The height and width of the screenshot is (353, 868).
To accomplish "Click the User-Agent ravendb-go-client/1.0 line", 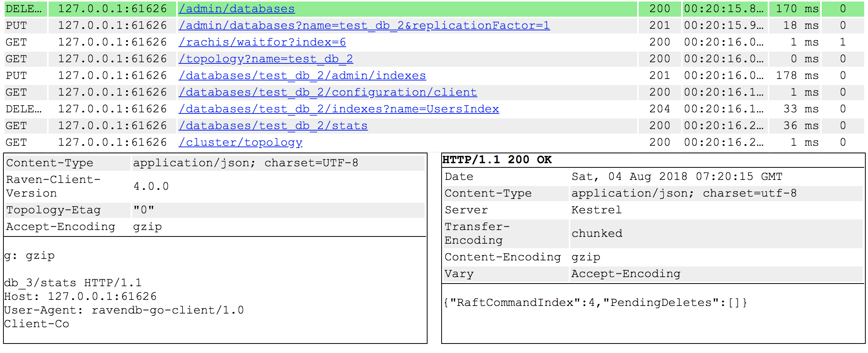I will tap(124, 310).
